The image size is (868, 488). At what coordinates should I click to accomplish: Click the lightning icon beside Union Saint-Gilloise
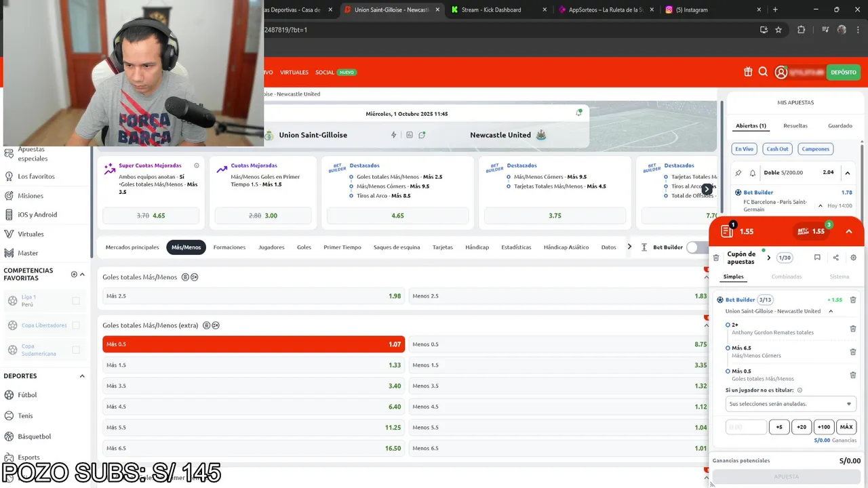tap(393, 135)
